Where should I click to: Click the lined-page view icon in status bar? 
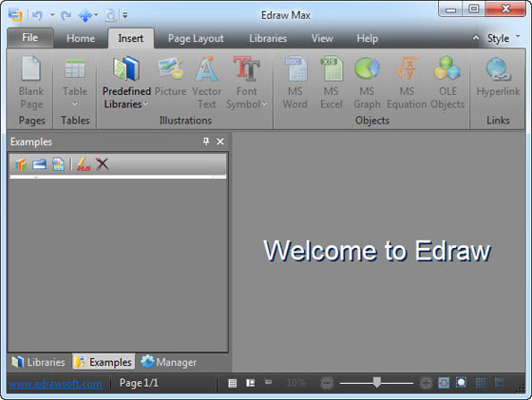point(233,384)
